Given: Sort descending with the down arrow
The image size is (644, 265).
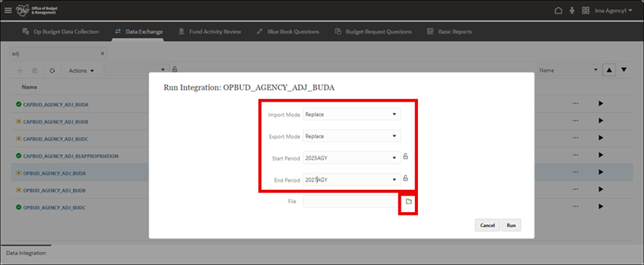Looking at the screenshot, I should coord(624,70).
